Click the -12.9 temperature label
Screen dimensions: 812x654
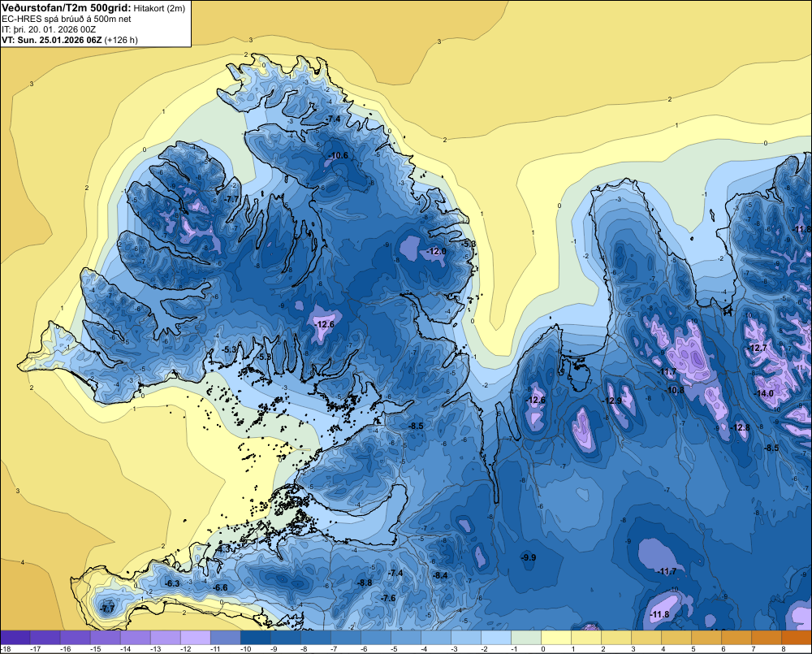pyautogui.click(x=612, y=401)
